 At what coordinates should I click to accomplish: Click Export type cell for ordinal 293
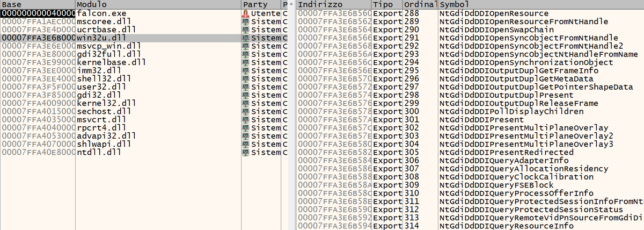click(x=387, y=54)
